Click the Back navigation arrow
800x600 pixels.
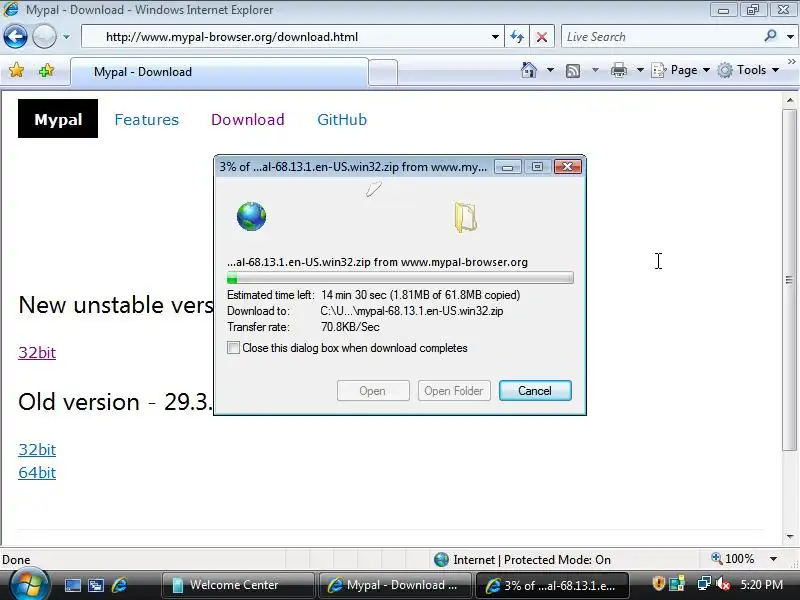coord(15,37)
